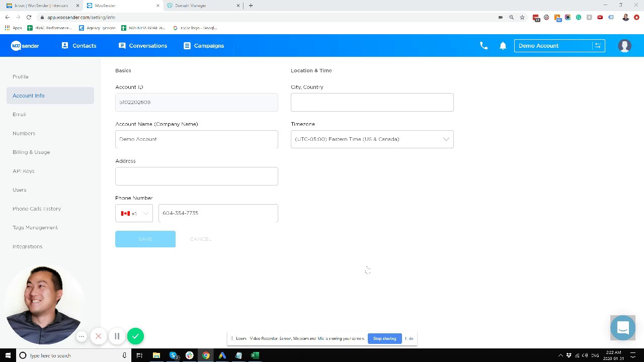Click the City, Country input field
The width and height of the screenshot is (644, 362).
click(x=372, y=102)
